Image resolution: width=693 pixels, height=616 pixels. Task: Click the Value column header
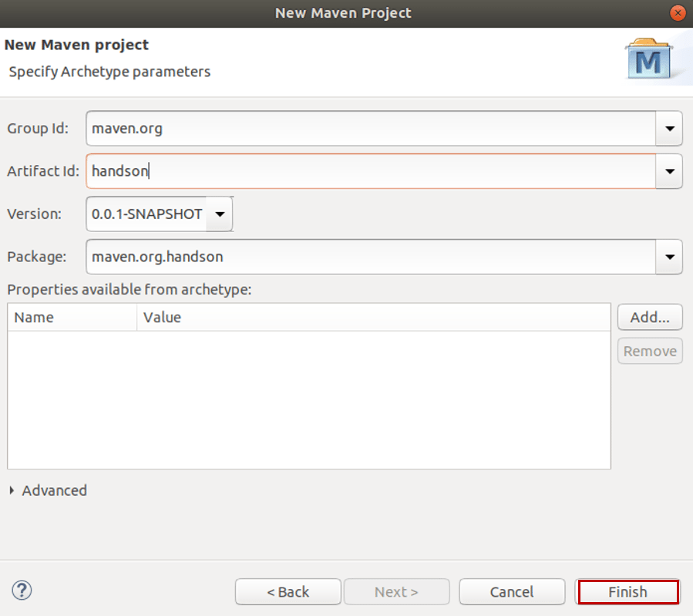coord(374,318)
